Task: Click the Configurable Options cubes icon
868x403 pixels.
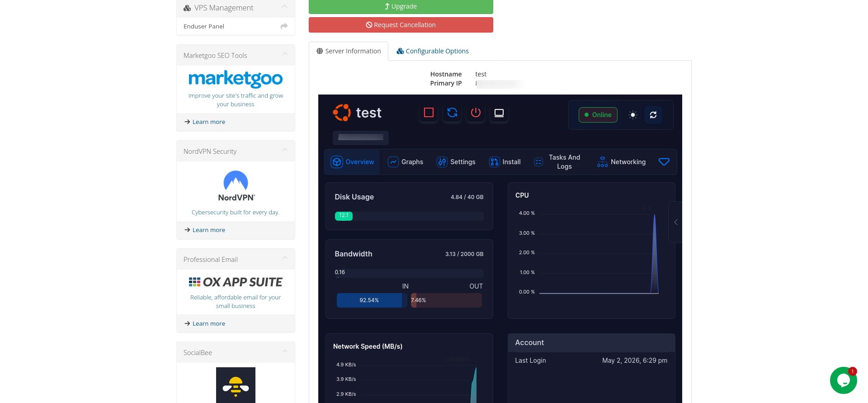Action: (x=400, y=51)
